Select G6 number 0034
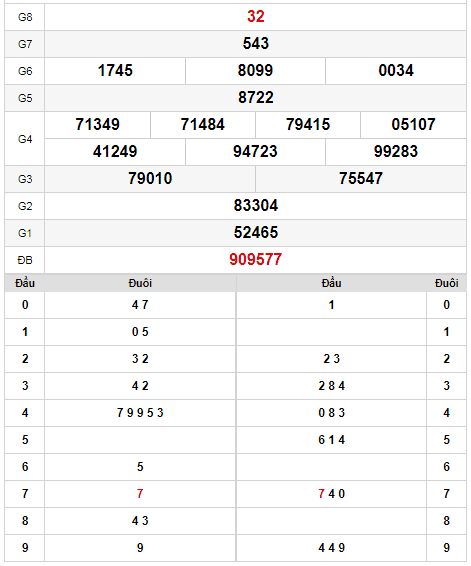Screen dimensions: 471x566 pos(396,71)
